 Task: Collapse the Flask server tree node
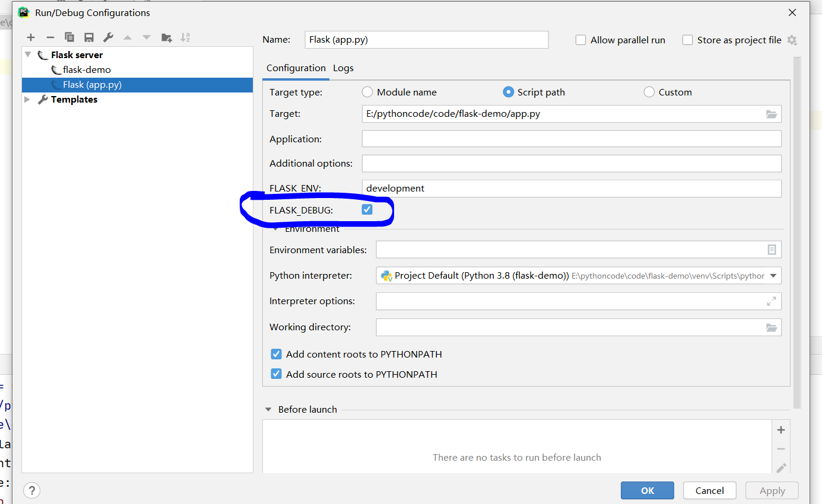(28, 55)
